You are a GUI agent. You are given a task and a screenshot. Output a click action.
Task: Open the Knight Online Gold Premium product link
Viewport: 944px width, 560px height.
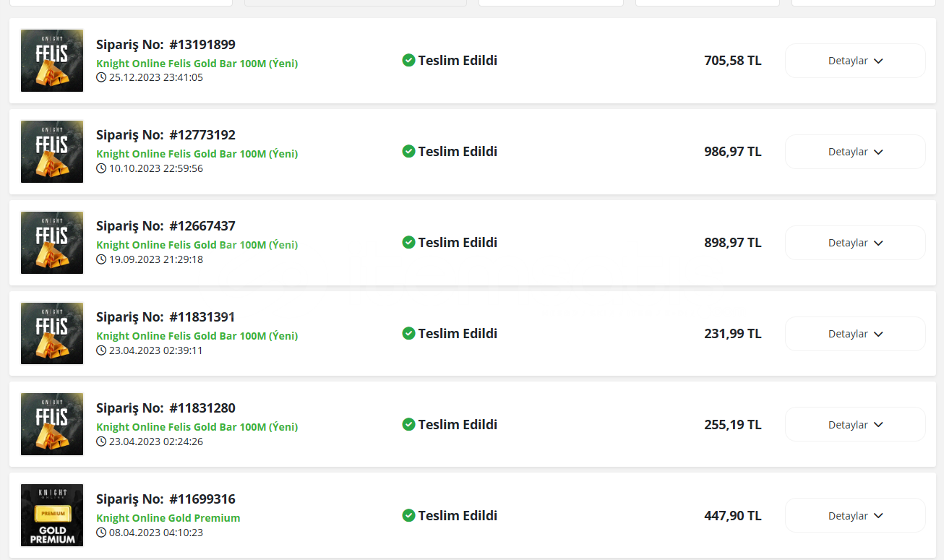[x=168, y=518]
